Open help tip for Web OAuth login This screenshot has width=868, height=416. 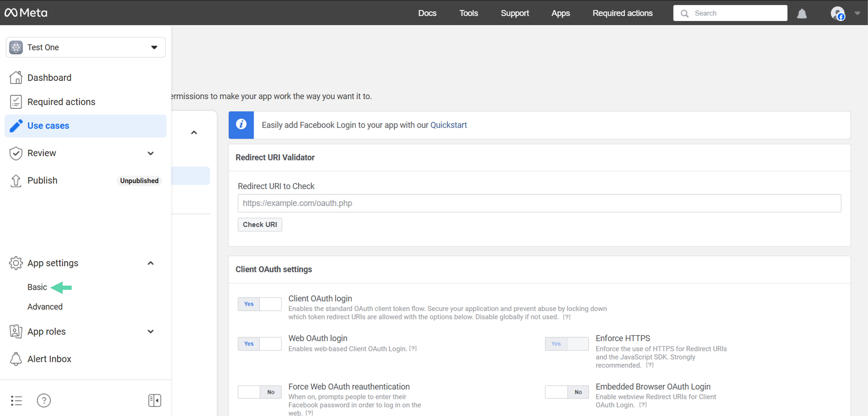coord(413,349)
